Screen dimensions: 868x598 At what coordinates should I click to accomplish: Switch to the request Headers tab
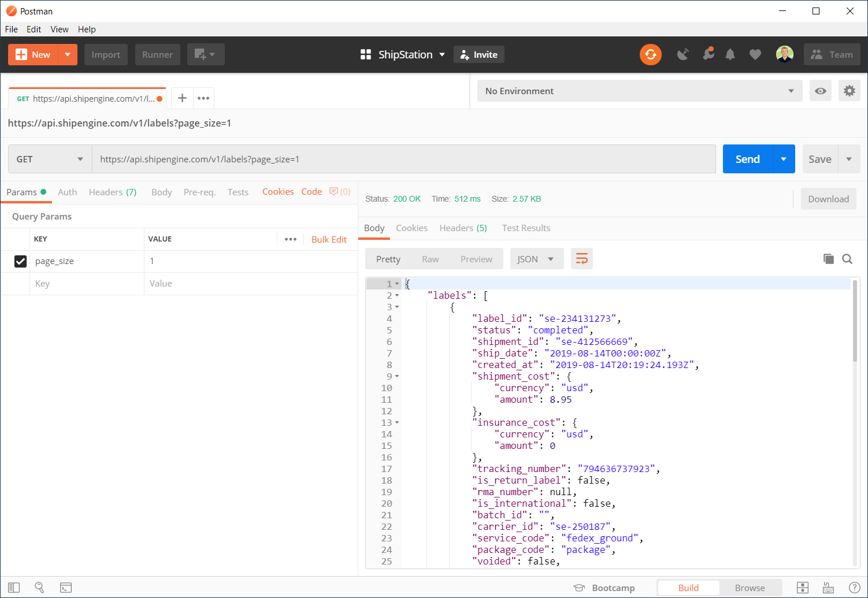(112, 192)
